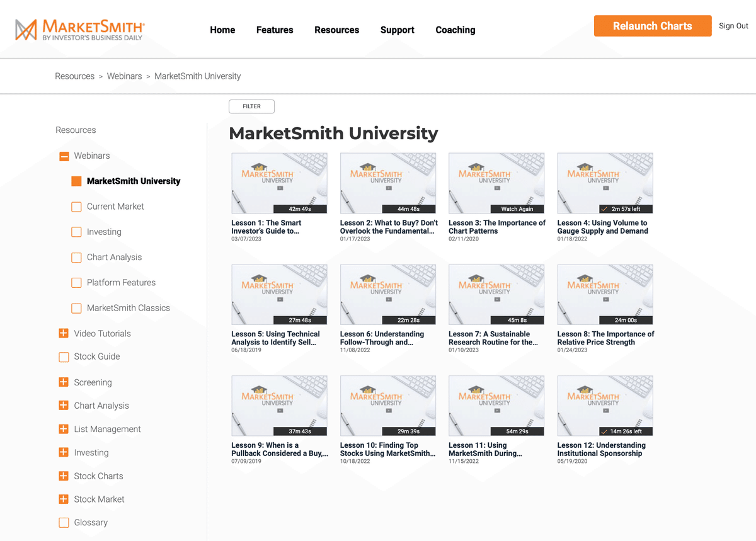Viewport: 756px width, 541px height.
Task: Click the Relaunch Charts button
Action: tap(653, 26)
